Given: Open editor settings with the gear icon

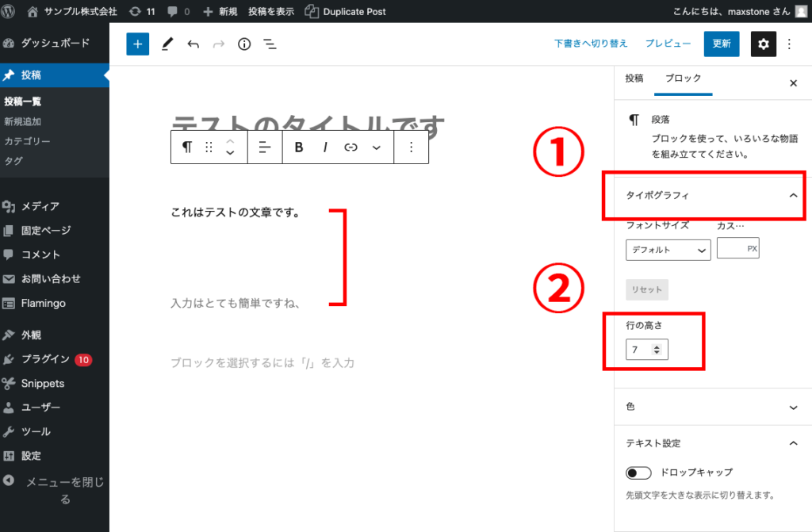Looking at the screenshot, I should pyautogui.click(x=763, y=44).
